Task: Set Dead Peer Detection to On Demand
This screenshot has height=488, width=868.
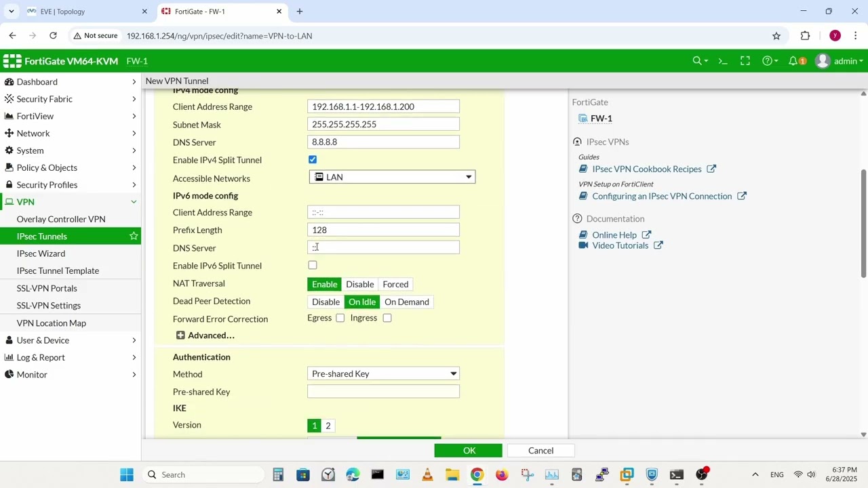Action: [x=407, y=302]
